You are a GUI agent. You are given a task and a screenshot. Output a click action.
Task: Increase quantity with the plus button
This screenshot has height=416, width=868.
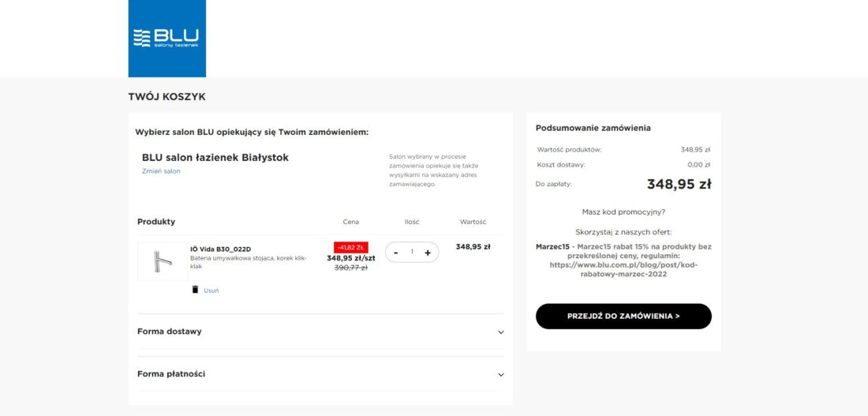point(428,253)
